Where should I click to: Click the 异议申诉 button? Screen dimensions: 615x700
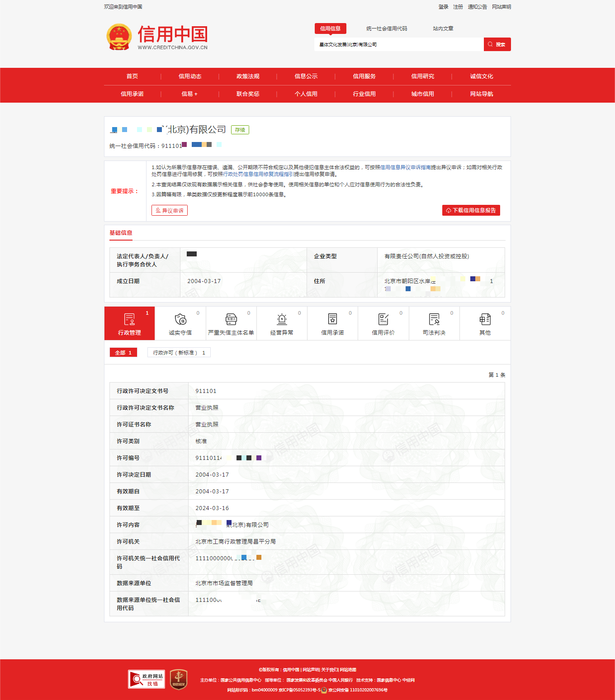[170, 210]
